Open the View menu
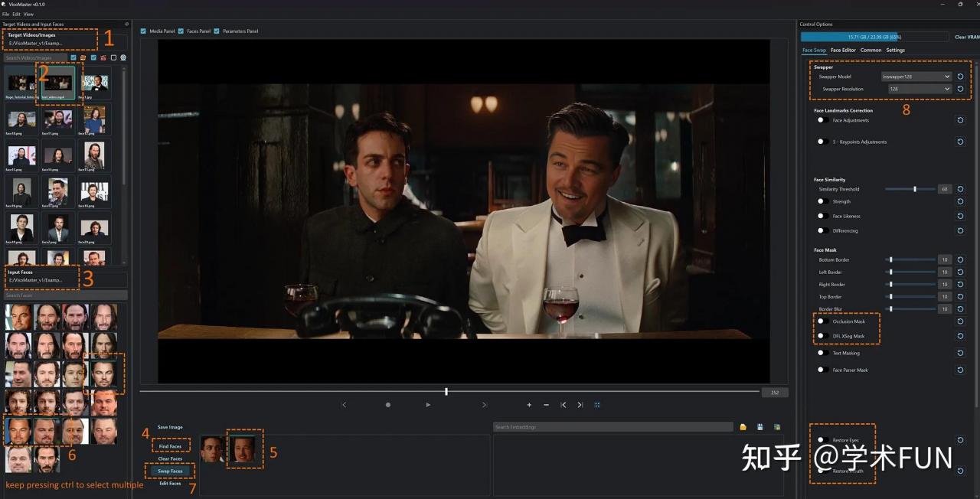The width and height of the screenshot is (980, 499). tap(28, 15)
